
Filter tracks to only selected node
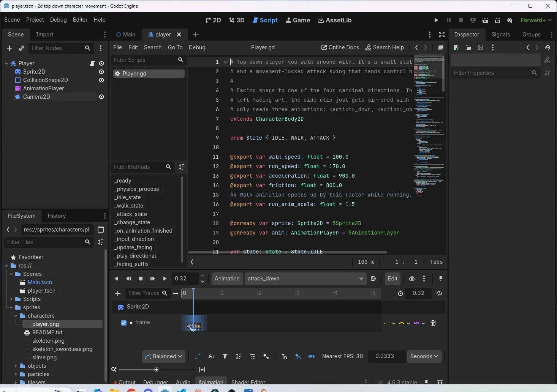(225, 356)
